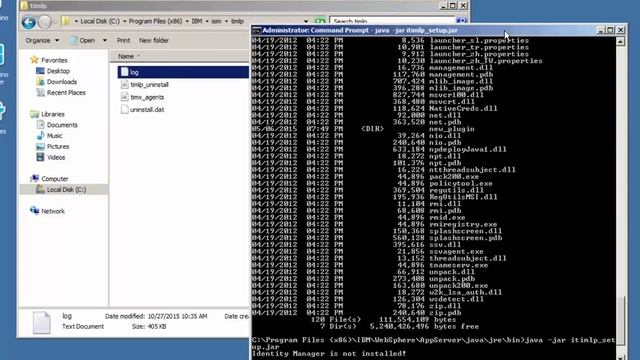This screenshot has height=360, width=640.
Task: Click Open in Explorer toolbar
Action: [87, 40]
